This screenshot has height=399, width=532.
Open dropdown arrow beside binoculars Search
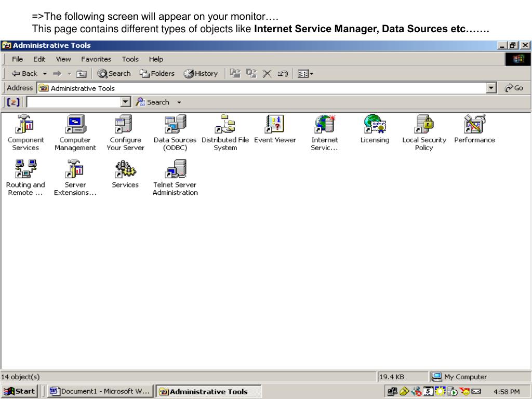pyautogui.click(x=179, y=102)
